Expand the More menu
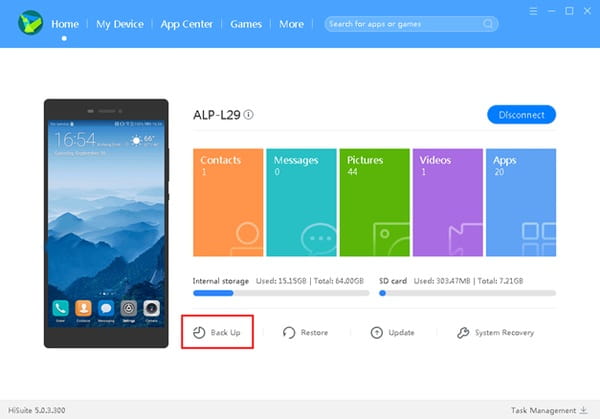600x419 pixels. (292, 23)
